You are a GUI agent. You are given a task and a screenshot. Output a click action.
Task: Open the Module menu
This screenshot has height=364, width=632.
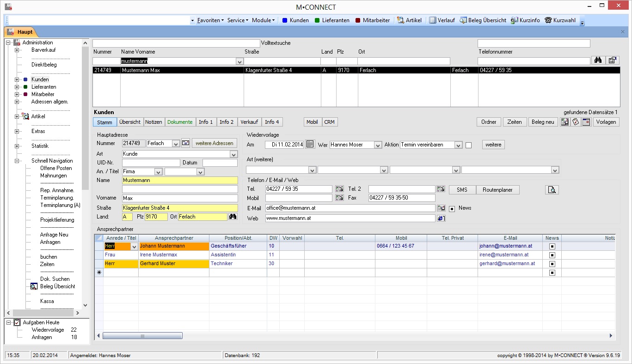263,20
